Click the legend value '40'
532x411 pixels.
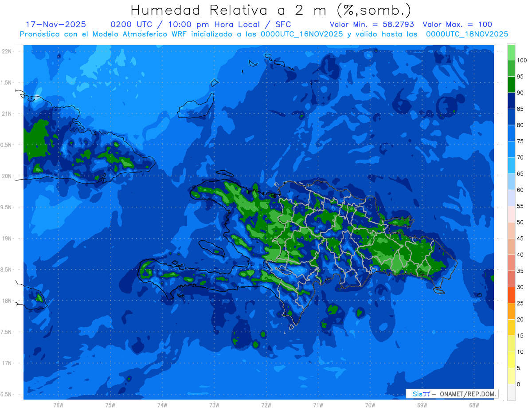pos(520,254)
